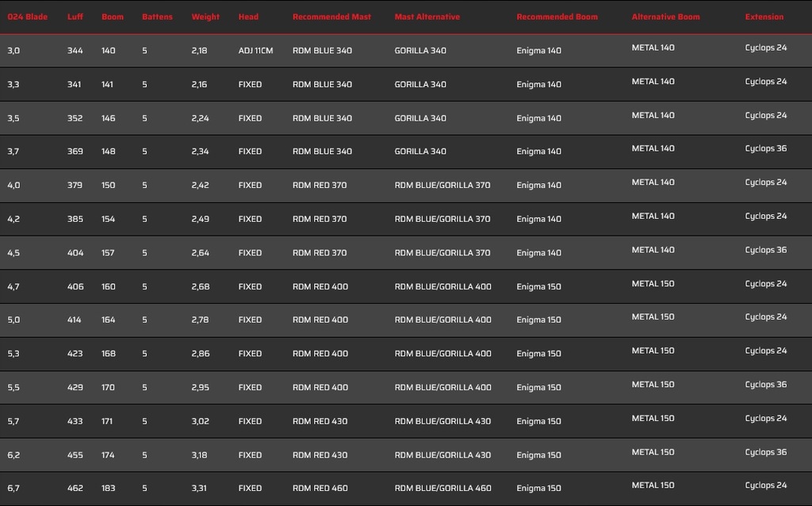Click the ADJ 11CM head cell
This screenshot has height=506, width=812.
[255, 51]
